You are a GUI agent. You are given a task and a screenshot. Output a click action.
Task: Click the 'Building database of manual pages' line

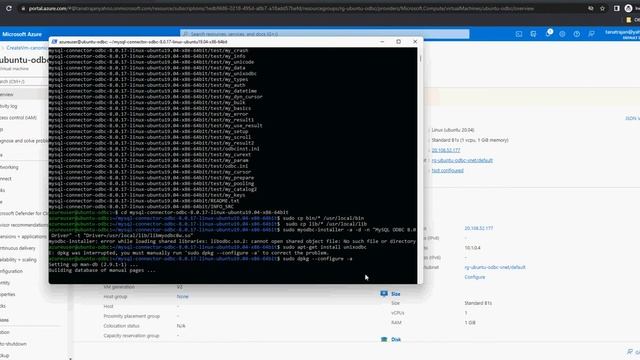(x=102, y=270)
